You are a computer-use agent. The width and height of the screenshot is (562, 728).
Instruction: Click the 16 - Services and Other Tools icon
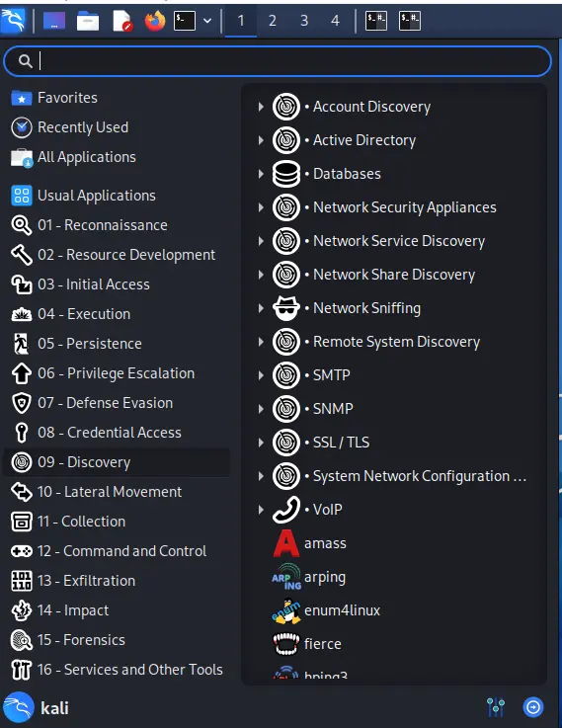tap(22, 670)
